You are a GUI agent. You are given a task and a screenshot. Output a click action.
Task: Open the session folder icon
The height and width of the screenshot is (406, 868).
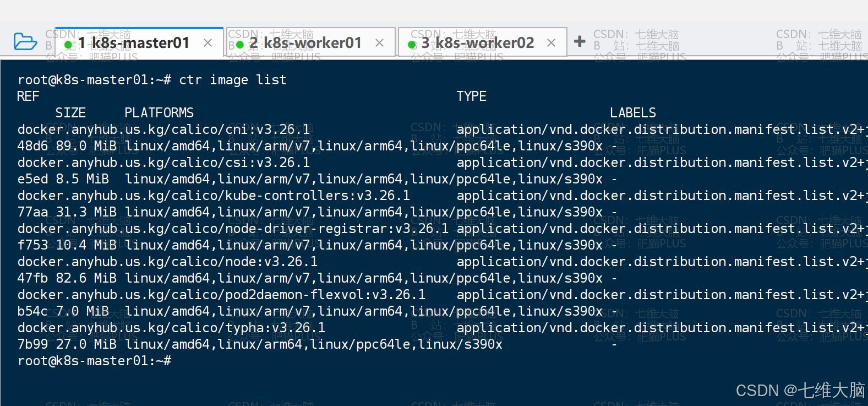25,42
